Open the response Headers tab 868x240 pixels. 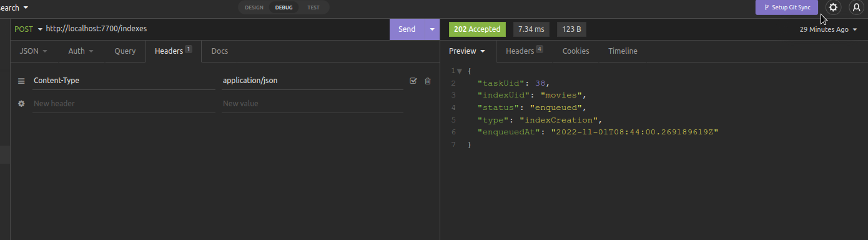(x=524, y=51)
